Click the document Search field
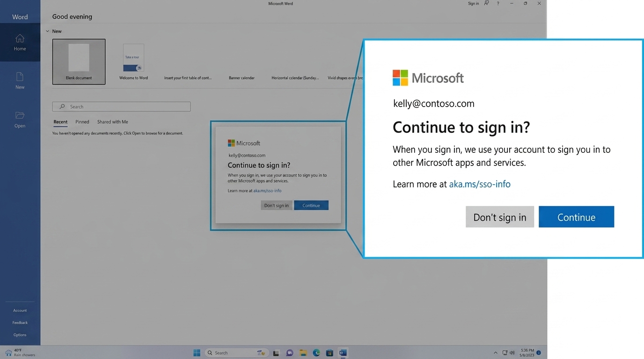Viewport: 644px width, 359px height. [x=121, y=107]
